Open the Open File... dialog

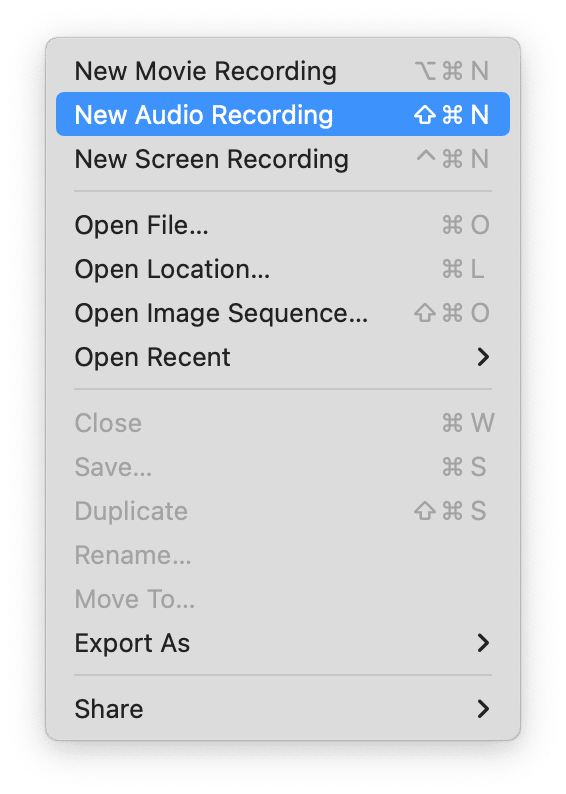pyautogui.click(x=282, y=225)
